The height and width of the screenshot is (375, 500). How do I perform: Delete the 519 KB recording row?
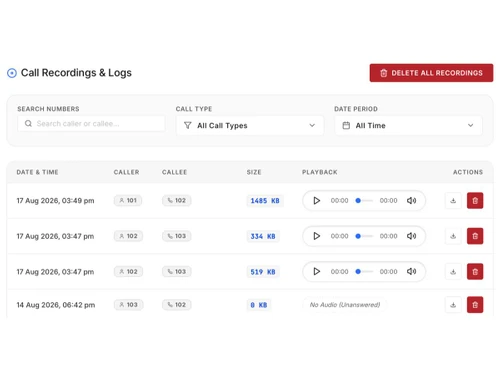(x=475, y=272)
